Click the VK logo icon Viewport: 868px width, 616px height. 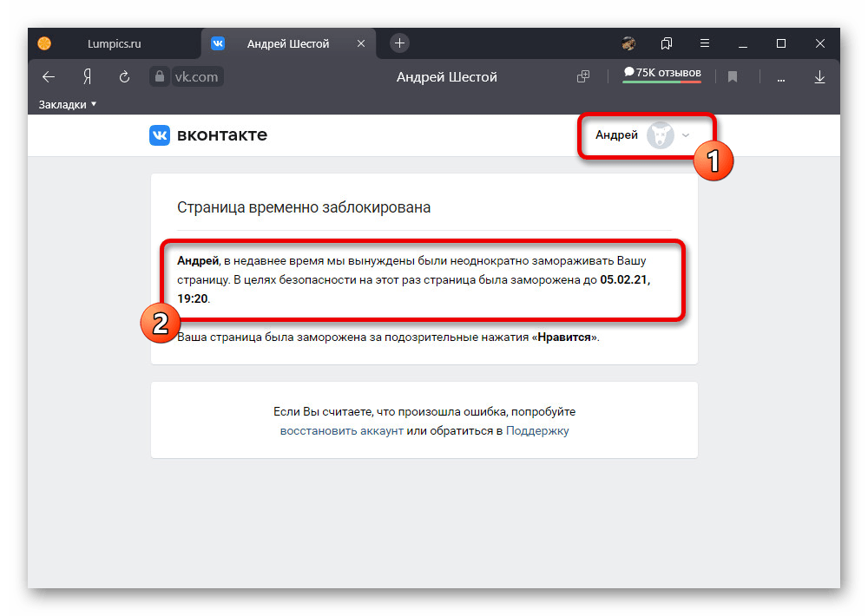160,135
